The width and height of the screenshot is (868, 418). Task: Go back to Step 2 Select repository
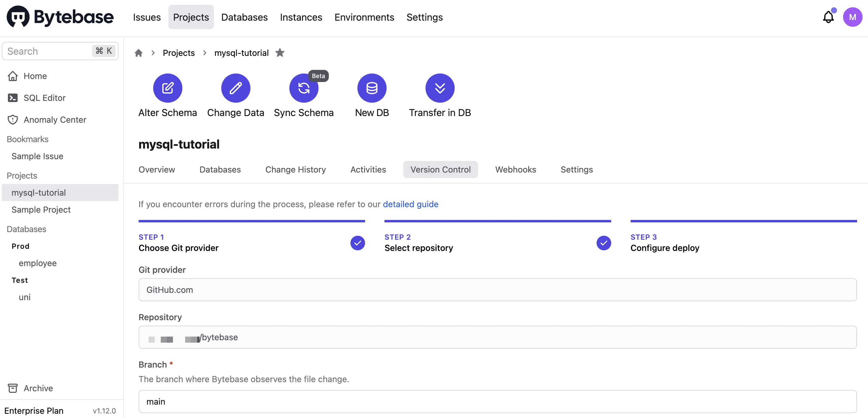click(x=497, y=243)
